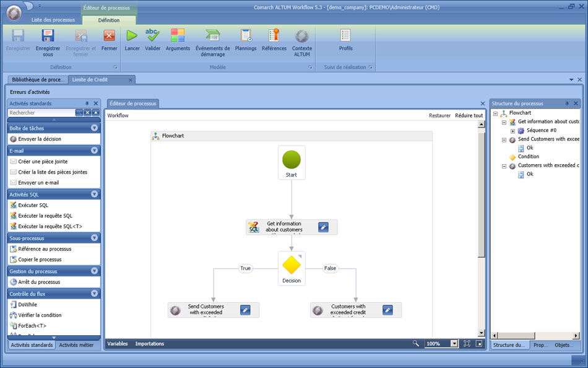Collapse the Boîte de tâches group
Screen dimensions: 588x368
pyautogui.click(x=94, y=128)
